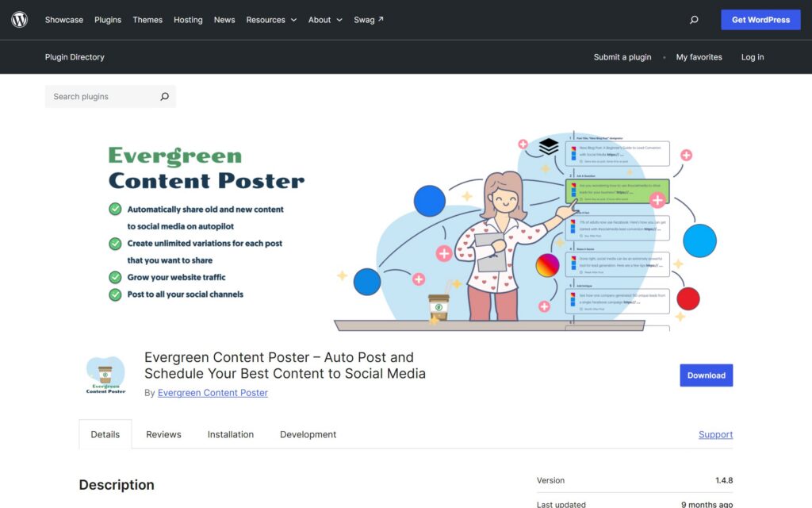Submit search with the plugin search magnifier

tap(165, 96)
